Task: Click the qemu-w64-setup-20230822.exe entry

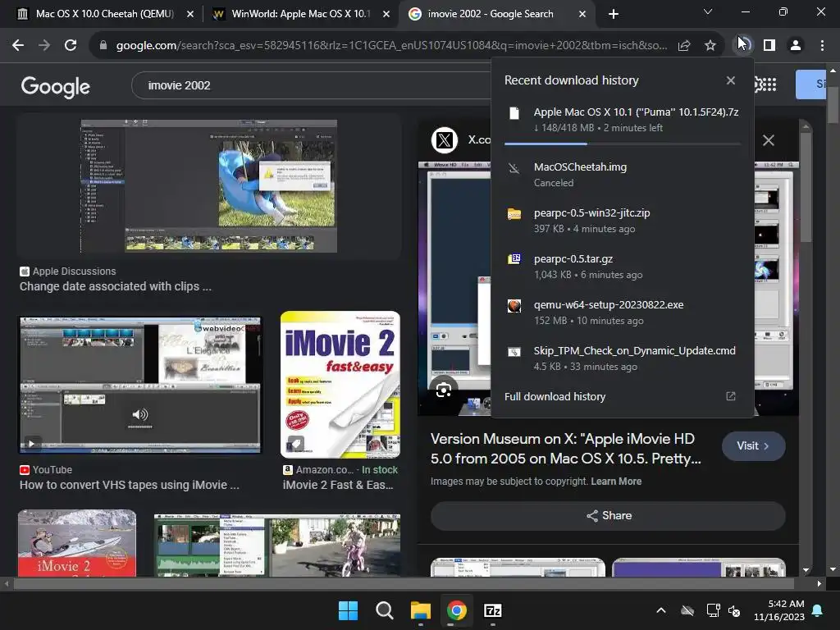Action: point(623,313)
